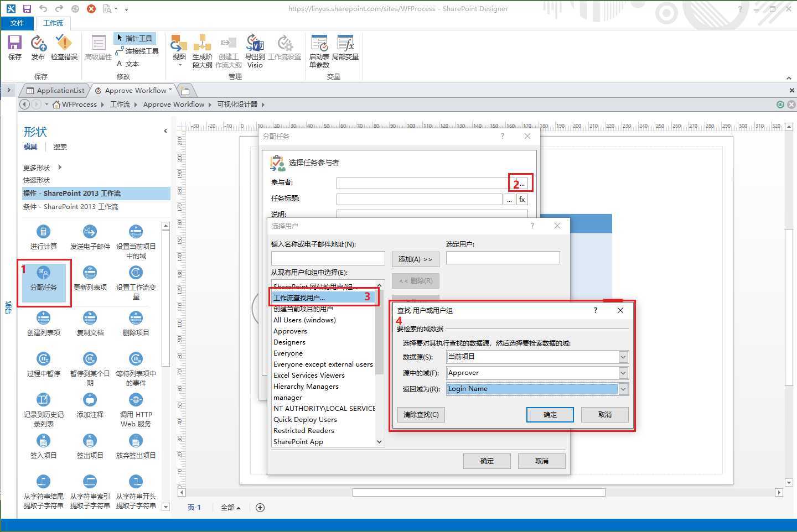Expand the 源中的域 Approver dropdown
The width and height of the screenshot is (797, 532).
coord(623,373)
